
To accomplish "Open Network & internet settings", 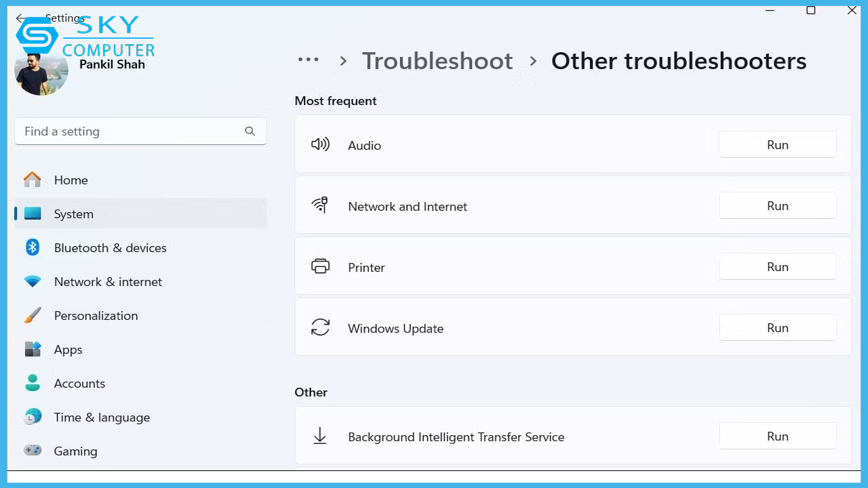I will coord(140,282).
